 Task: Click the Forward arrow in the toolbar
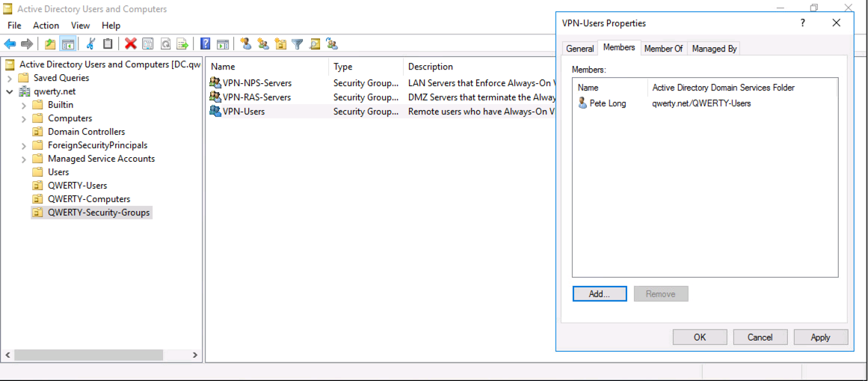pyautogui.click(x=27, y=44)
